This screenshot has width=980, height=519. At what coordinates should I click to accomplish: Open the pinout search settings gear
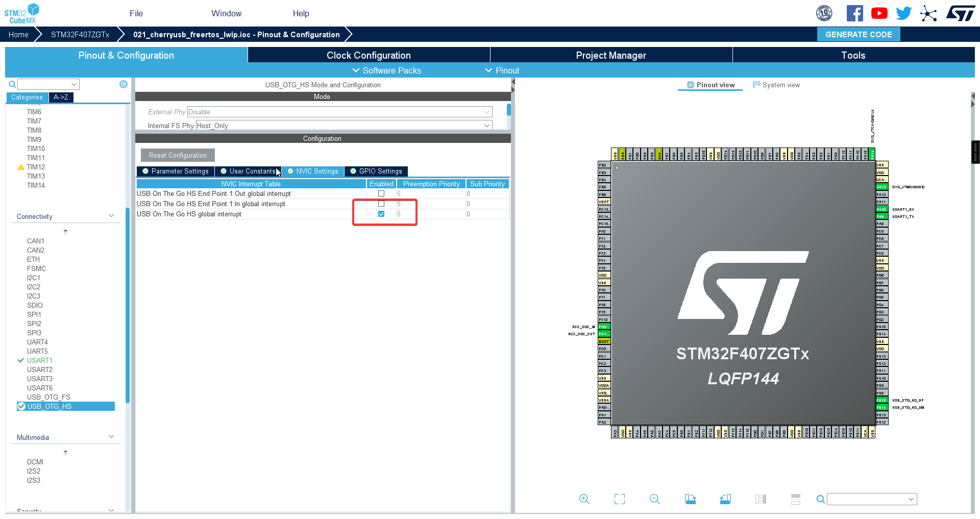123,84
